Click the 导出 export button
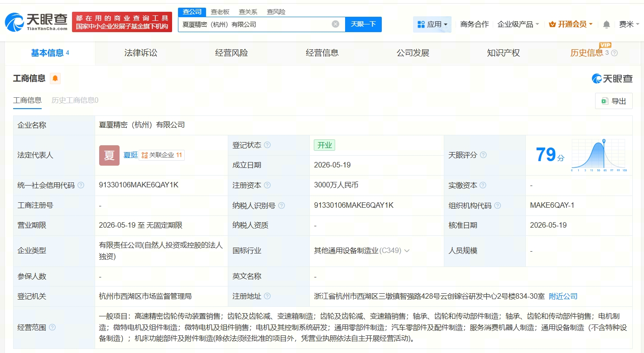Image resolution: width=644 pixels, height=353 pixels. 614,101
